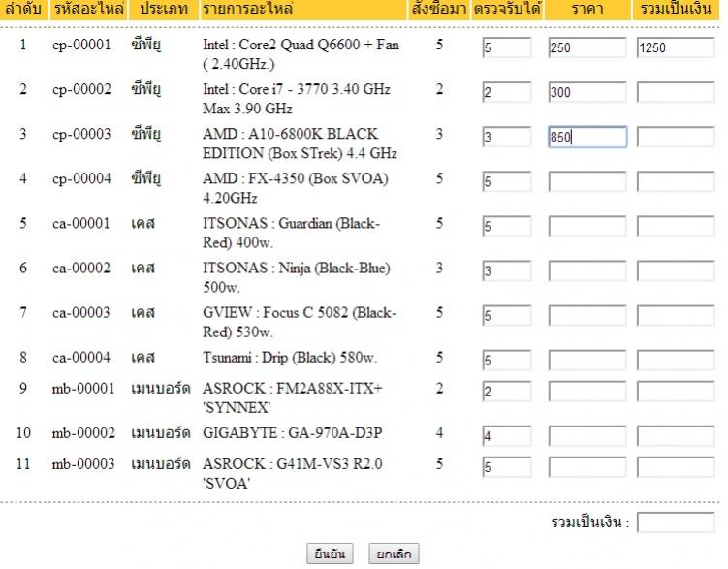728x569 pixels.
Task: Click price field for ca-00004 row
Action: click(x=587, y=361)
